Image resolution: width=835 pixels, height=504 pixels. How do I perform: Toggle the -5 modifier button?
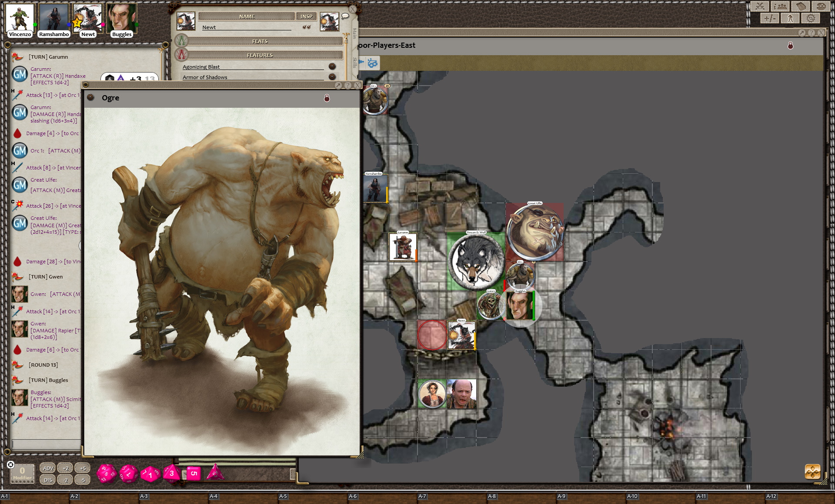tap(83, 480)
